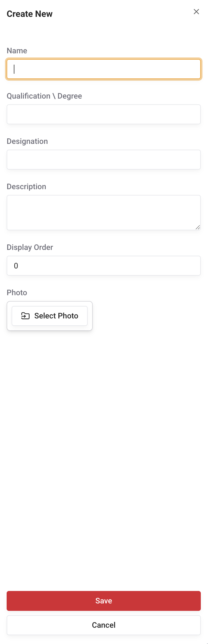
Task: Click the 0 value in Display Order
Action: (x=16, y=266)
